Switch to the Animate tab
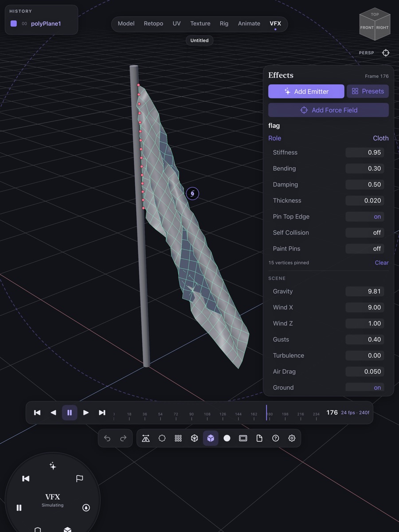The image size is (399, 532). (x=249, y=23)
